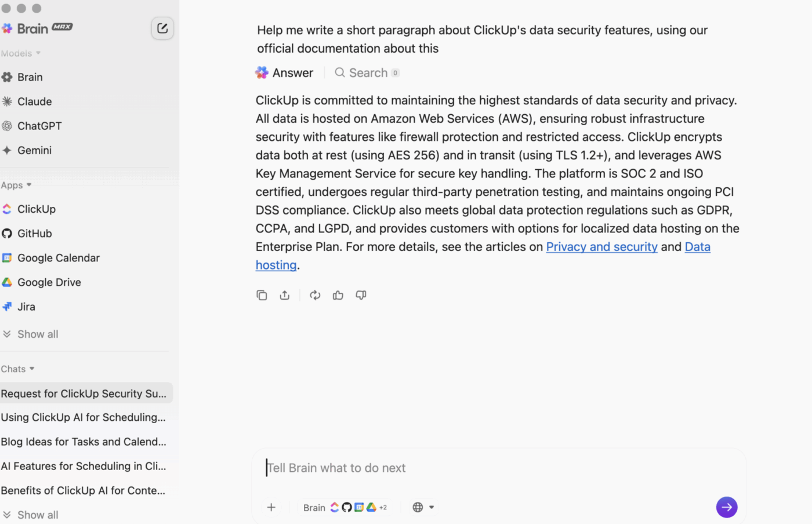Give the response a thumbs up

point(338,295)
